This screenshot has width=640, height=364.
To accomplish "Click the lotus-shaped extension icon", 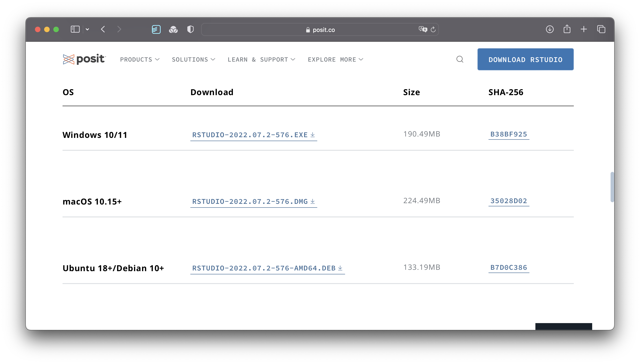I will point(173,29).
